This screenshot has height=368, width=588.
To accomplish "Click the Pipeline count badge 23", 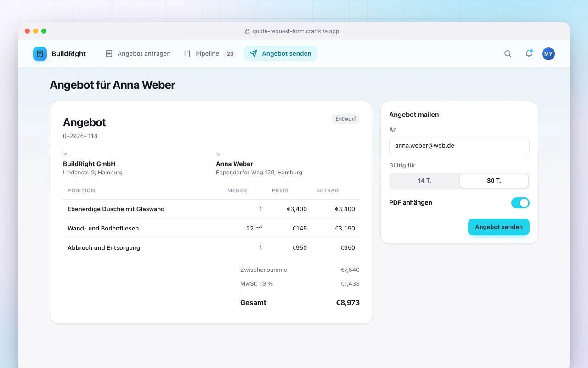I will pos(230,54).
